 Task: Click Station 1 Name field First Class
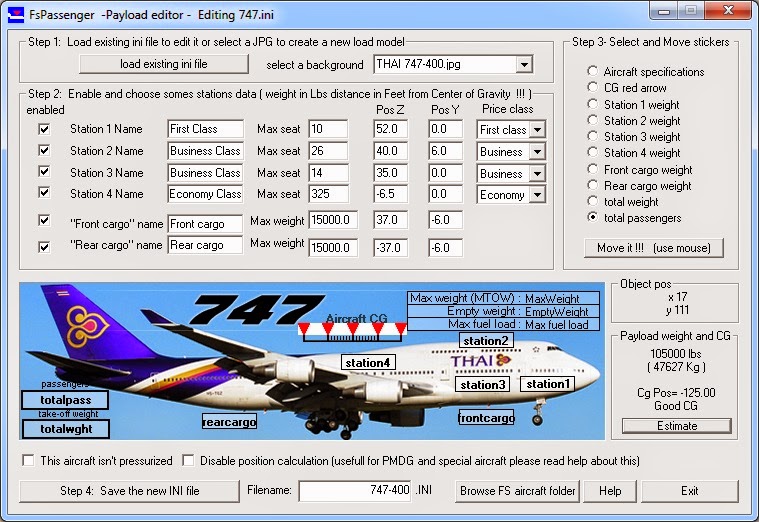(x=205, y=129)
